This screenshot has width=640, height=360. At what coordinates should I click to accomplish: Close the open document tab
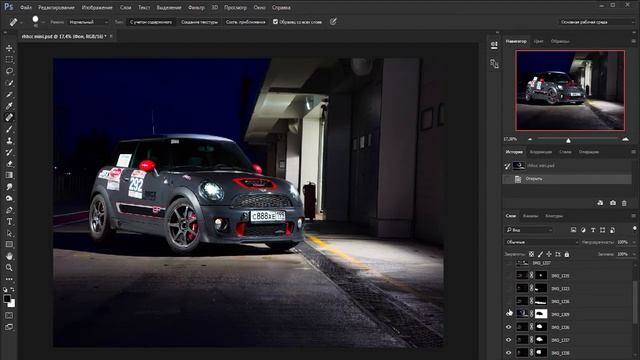point(111,36)
